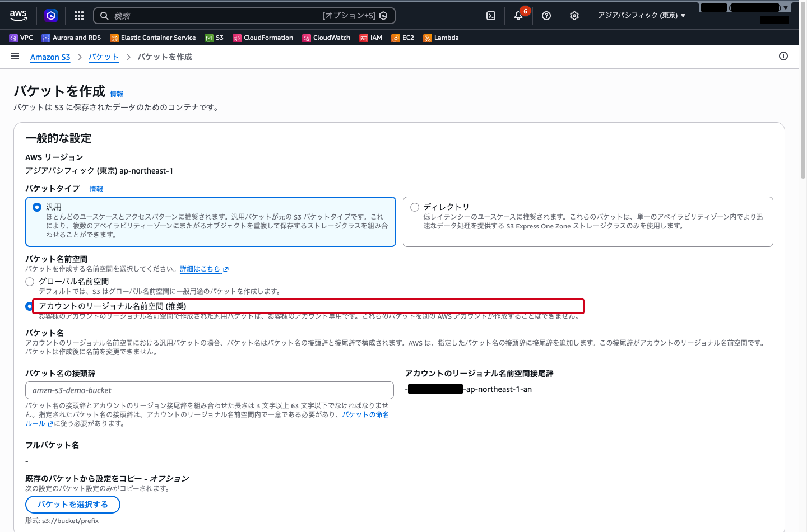Image resolution: width=807 pixels, height=532 pixels.
Task: Open Aurora and RDS favorites shortcut
Action: click(71, 38)
